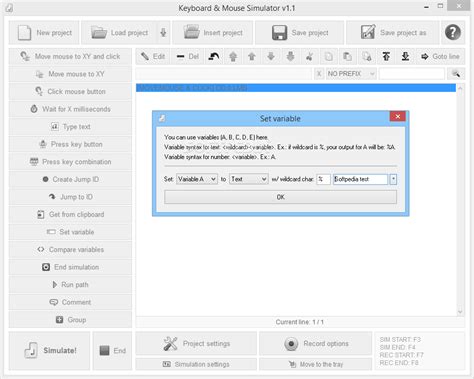This screenshot has height=379, width=474.
Task: Open the Text type dropdown
Action: 249,179
